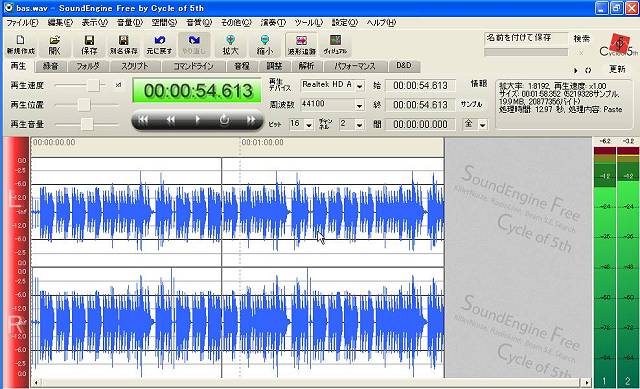Viewport: 640px width, 389px height.
Task: Click the horizontal scrollbar right arrow
Action: tap(587, 383)
